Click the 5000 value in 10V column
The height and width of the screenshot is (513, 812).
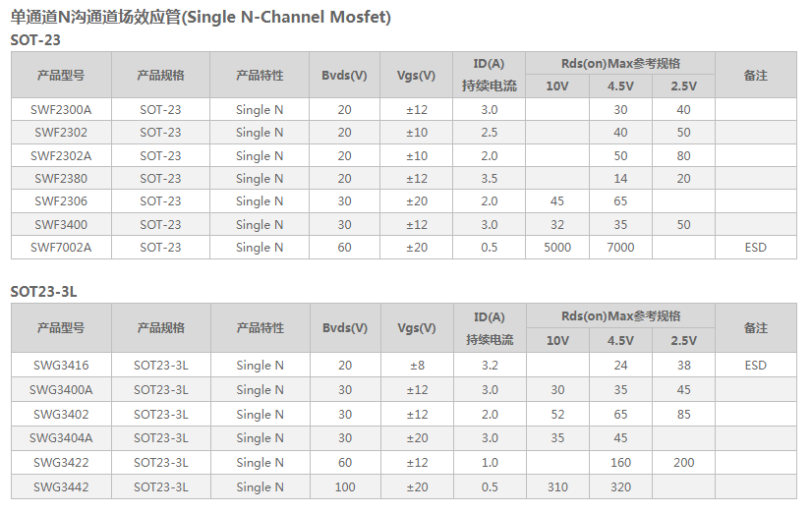click(557, 247)
